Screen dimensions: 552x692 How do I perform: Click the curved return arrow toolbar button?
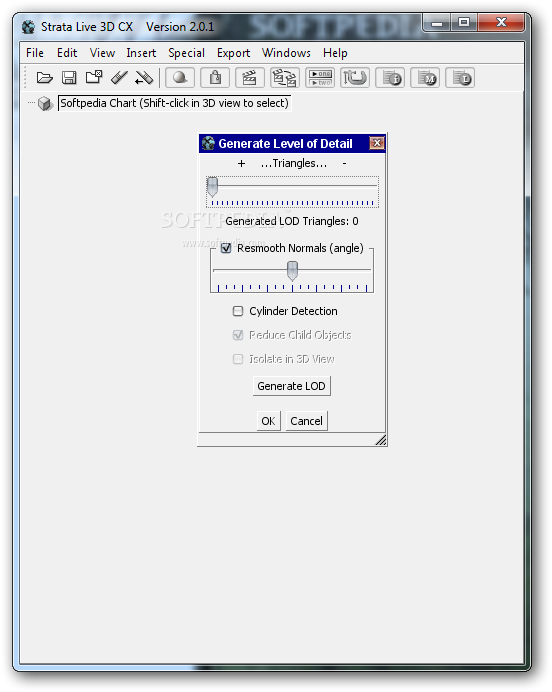(355, 78)
